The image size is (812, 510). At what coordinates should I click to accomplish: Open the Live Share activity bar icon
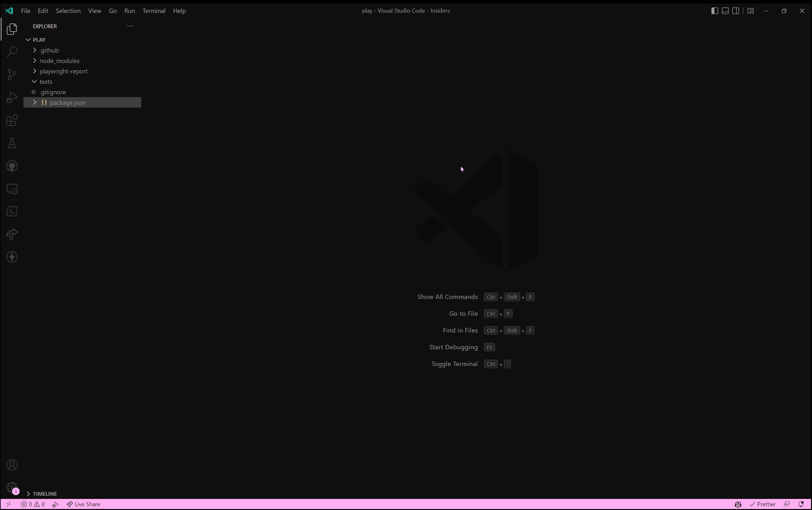pyautogui.click(x=12, y=234)
